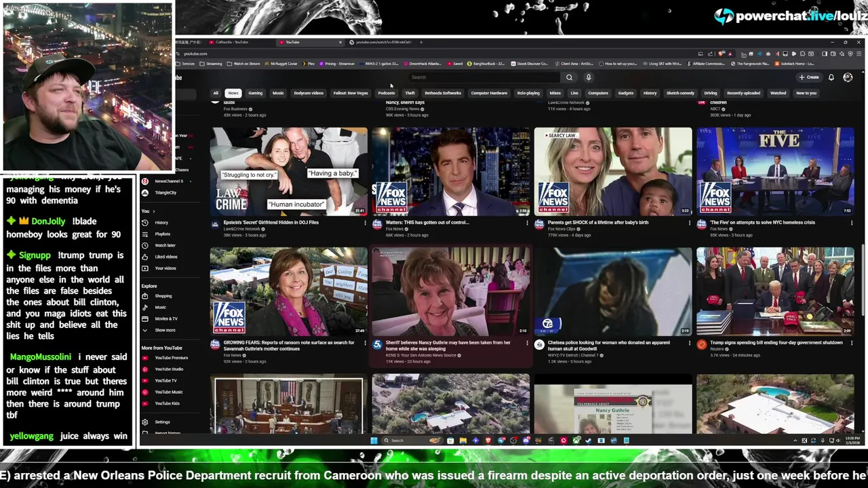Select the News filter chip
The image size is (868, 488).
click(233, 93)
